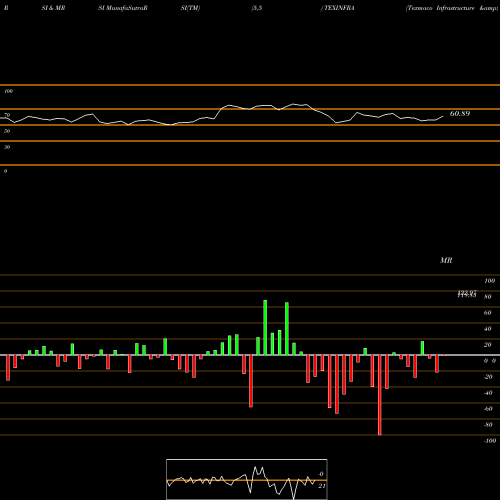Click the MR axis label -60
This screenshot has height=500, width=500.
488,409
